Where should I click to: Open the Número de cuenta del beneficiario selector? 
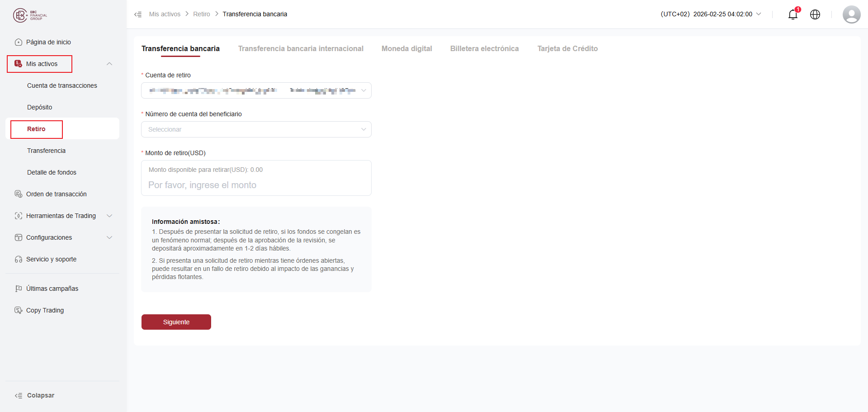256,129
